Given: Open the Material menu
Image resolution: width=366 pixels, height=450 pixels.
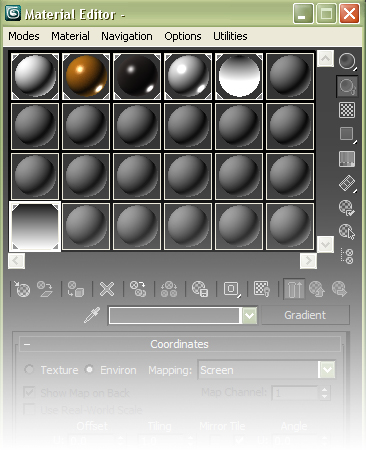Looking at the screenshot, I should [x=70, y=36].
